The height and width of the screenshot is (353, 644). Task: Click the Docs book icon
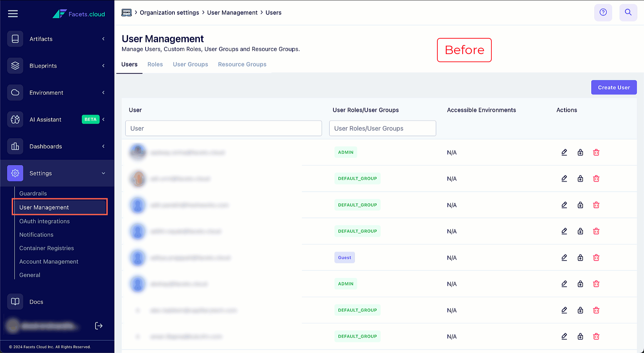pos(15,302)
